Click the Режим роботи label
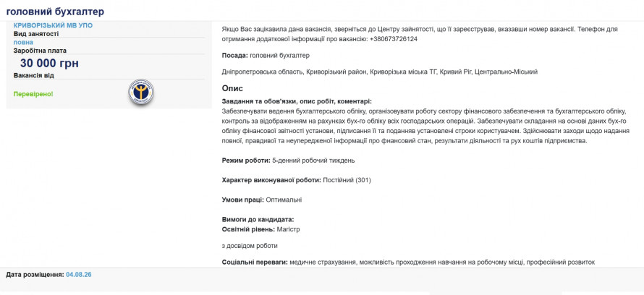Screen dimensions: 644x295 (x=246, y=161)
